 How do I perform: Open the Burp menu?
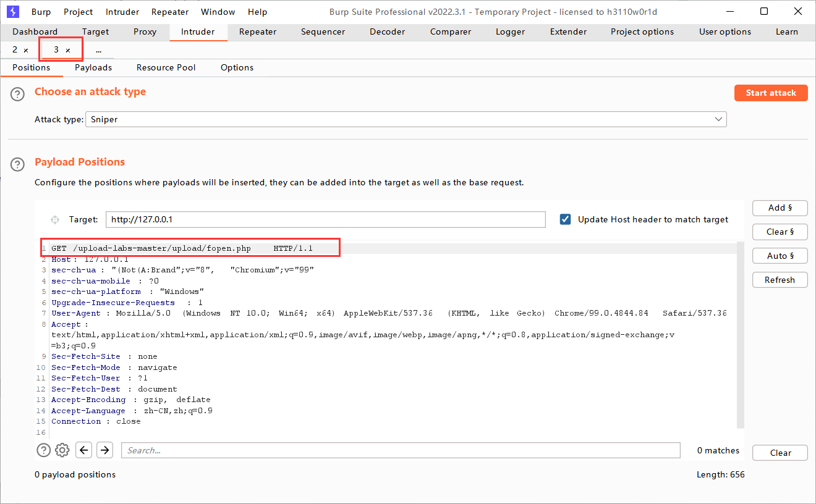(x=41, y=12)
